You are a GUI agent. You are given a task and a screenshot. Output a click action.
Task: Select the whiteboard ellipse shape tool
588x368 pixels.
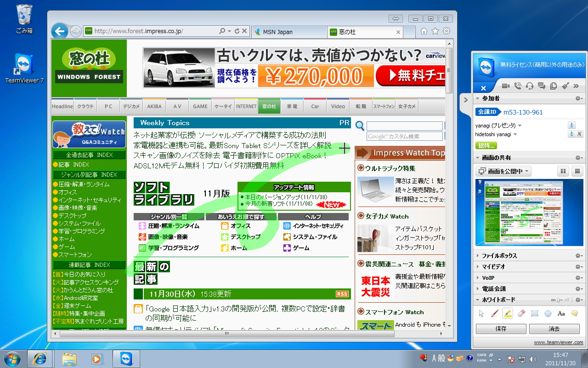[x=548, y=314]
